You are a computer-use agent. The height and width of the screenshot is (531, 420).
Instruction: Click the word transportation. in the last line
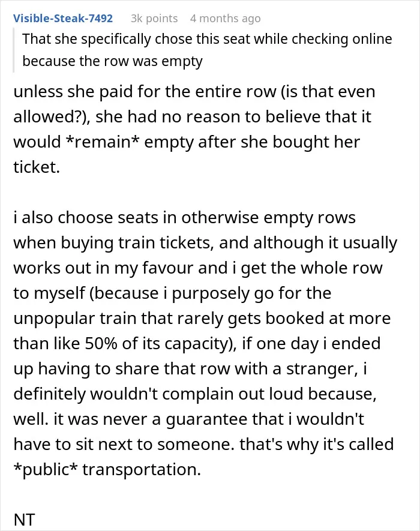tap(142, 470)
